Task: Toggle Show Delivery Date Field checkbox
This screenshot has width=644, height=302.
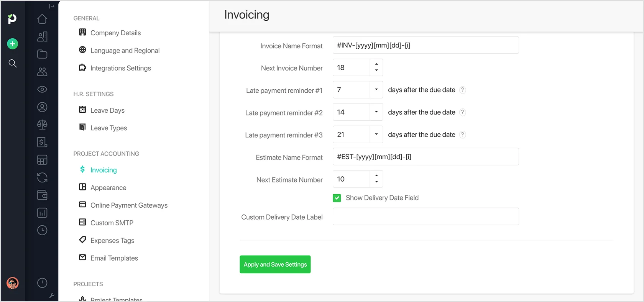Action: tap(337, 198)
